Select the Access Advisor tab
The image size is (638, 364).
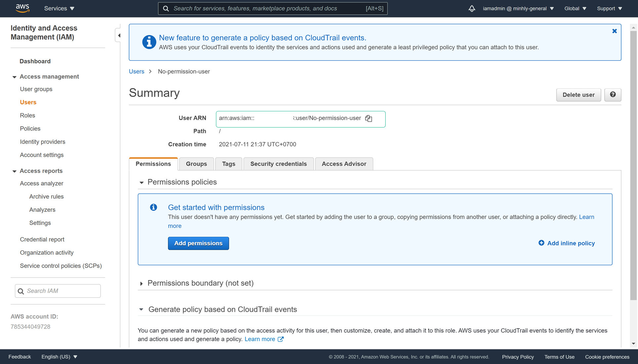point(344,164)
